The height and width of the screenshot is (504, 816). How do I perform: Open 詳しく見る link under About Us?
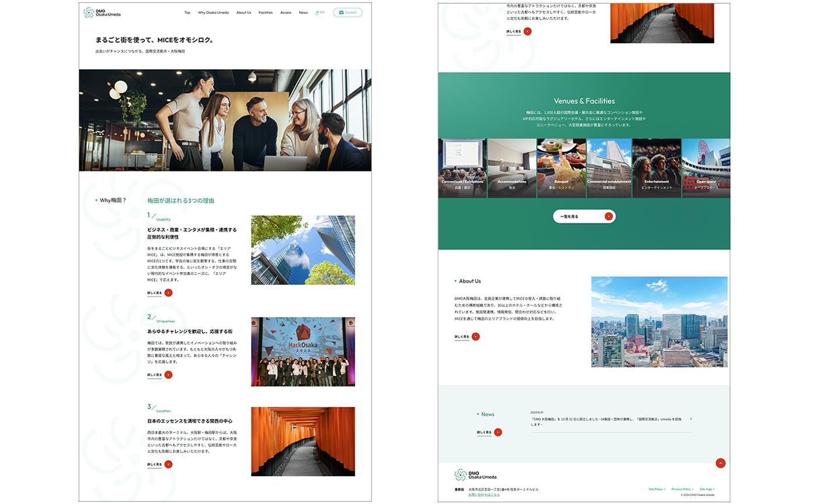pos(462,337)
